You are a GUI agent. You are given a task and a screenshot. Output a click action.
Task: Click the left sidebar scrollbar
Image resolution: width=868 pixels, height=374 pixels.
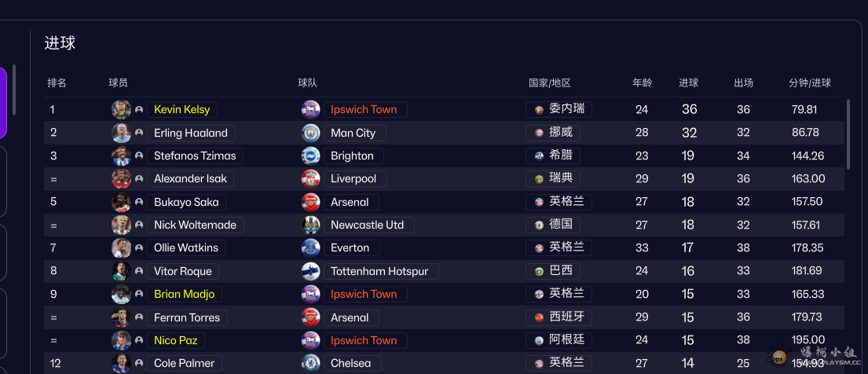(x=14, y=90)
